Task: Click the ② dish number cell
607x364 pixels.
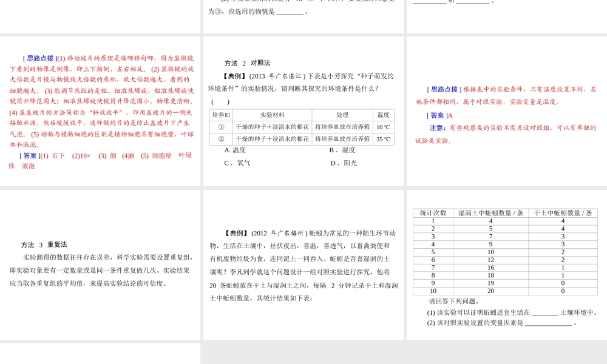Action: (222, 139)
